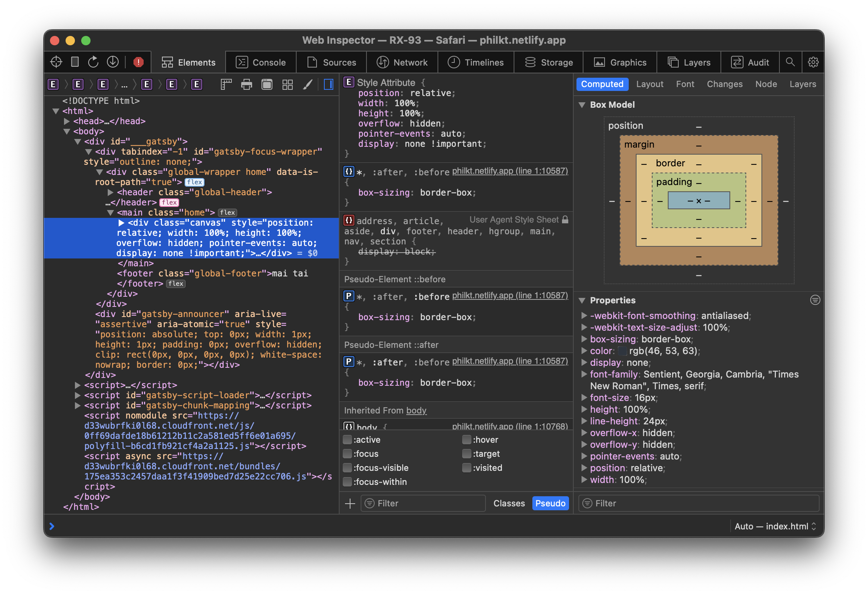Collapse the Box Model section
The width and height of the screenshot is (868, 595).
point(582,105)
